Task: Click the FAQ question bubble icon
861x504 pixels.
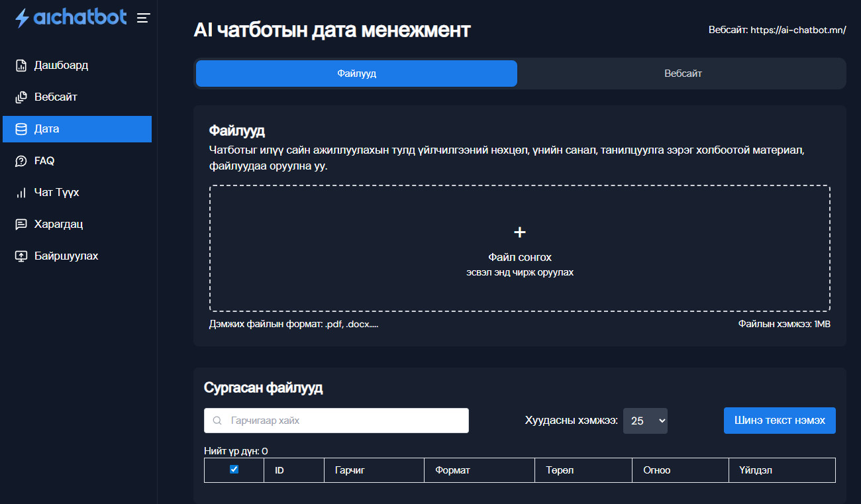Action: pos(21,161)
